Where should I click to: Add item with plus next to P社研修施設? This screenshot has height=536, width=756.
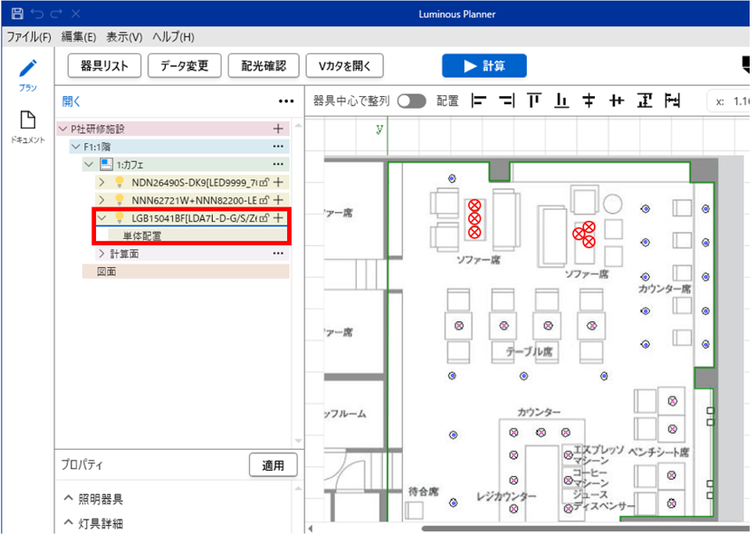[278, 129]
